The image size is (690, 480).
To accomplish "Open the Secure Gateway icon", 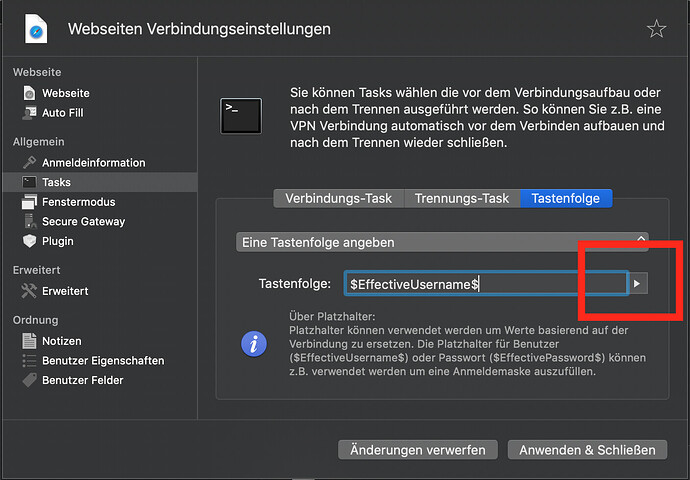I will (29, 221).
